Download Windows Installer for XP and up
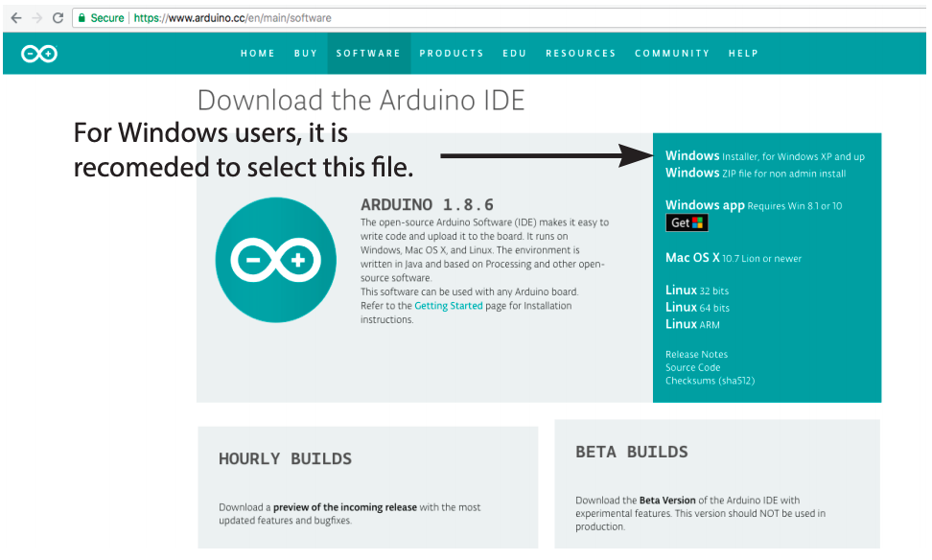The image size is (932, 560). [x=765, y=155]
